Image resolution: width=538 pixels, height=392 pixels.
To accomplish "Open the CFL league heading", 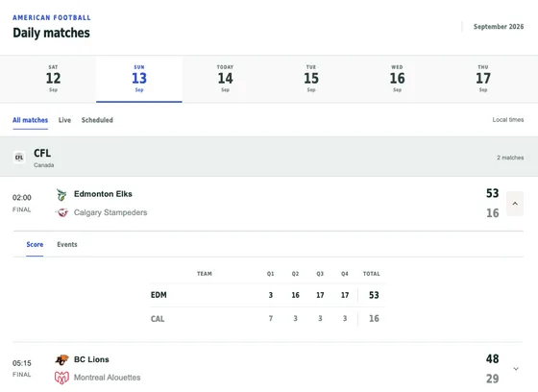I will coord(42,153).
